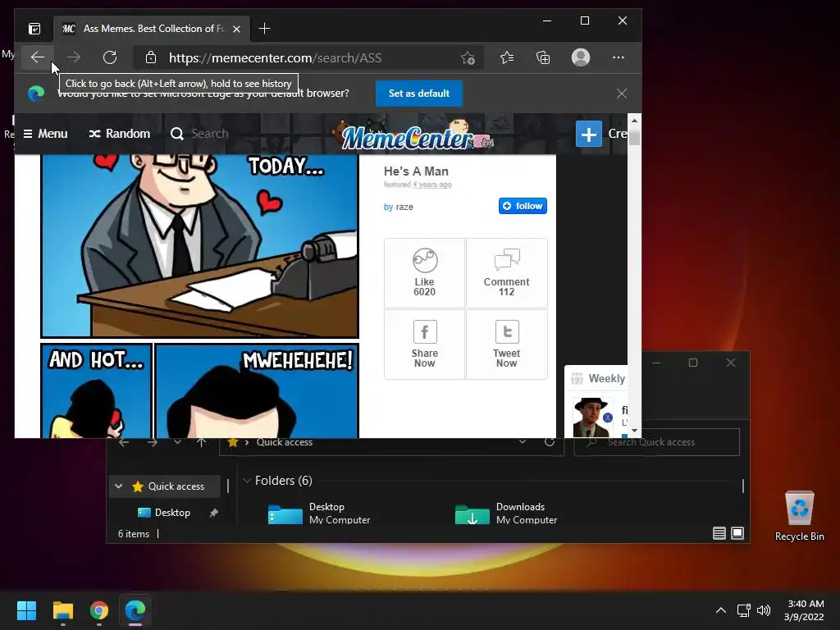Open Google Chrome from the taskbar
The height and width of the screenshot is (630, 840).
pos(99,610)
